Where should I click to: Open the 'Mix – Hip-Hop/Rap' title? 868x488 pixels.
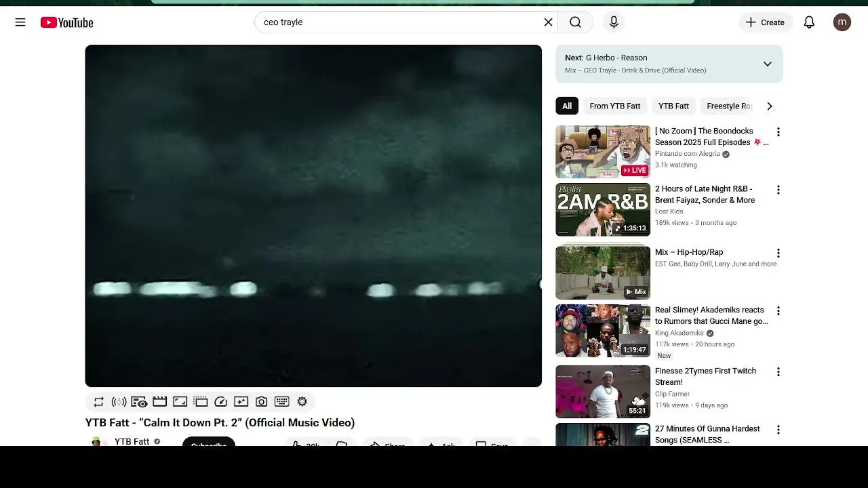pos(689,252)
